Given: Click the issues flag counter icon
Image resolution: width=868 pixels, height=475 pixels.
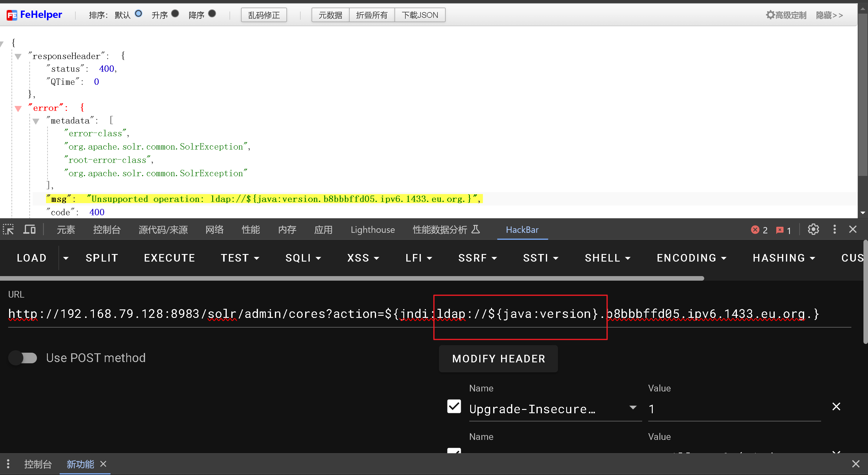Looking at the screenshot, I should [x=783, y=230].
